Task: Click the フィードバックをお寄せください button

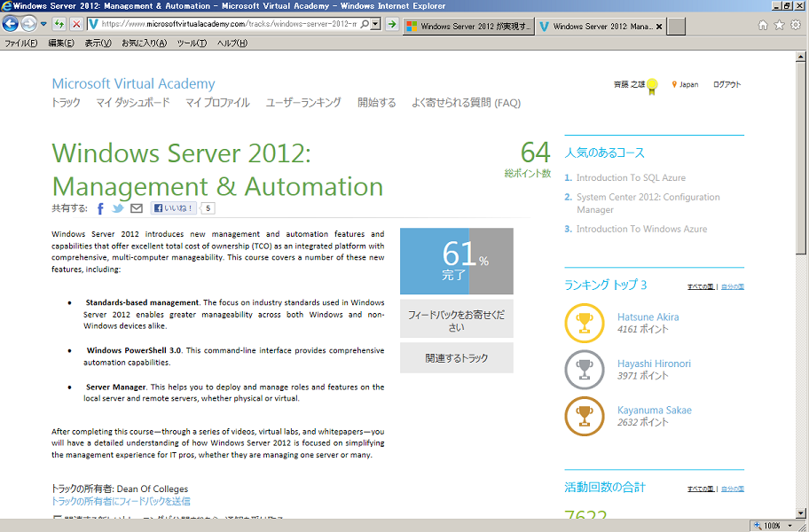Action: (456, 320)
